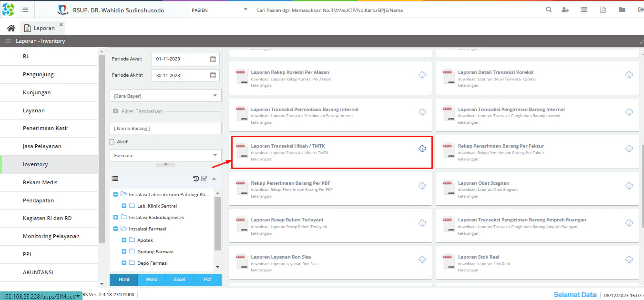644x300 pixels.
Task: Download Laporan Rekap Koreksi Per Alasan
Action: [422, 75]
